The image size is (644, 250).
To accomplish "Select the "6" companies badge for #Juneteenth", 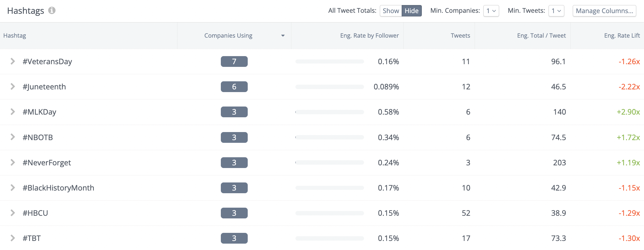I will click(x=234, y=87).
